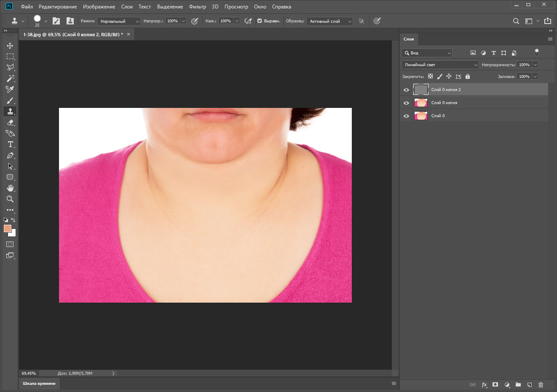This screenshot has height=392, width=557.
Task: Select the Eyedropper tool
Action: click(x=10, y=89)
